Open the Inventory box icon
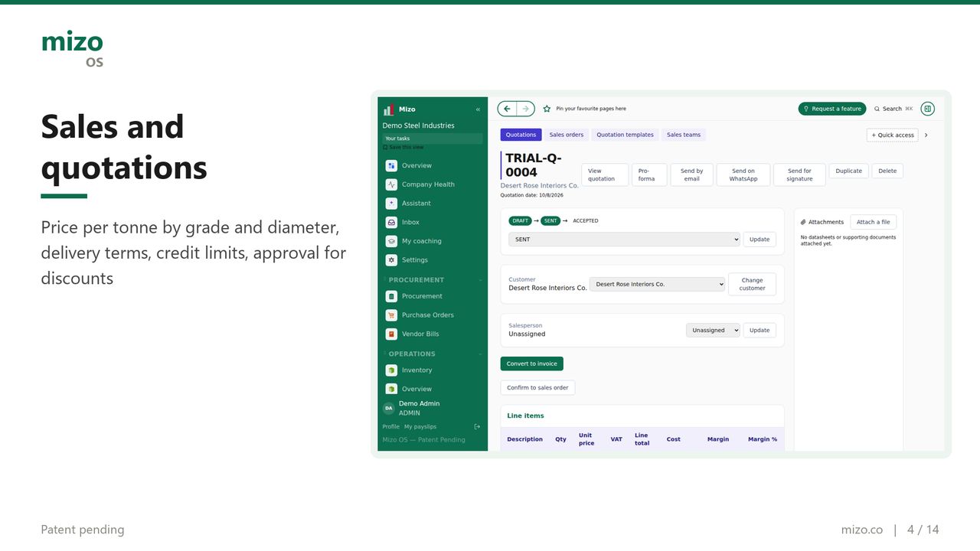Screen dimensions: 980x551 tap(391, 370)
